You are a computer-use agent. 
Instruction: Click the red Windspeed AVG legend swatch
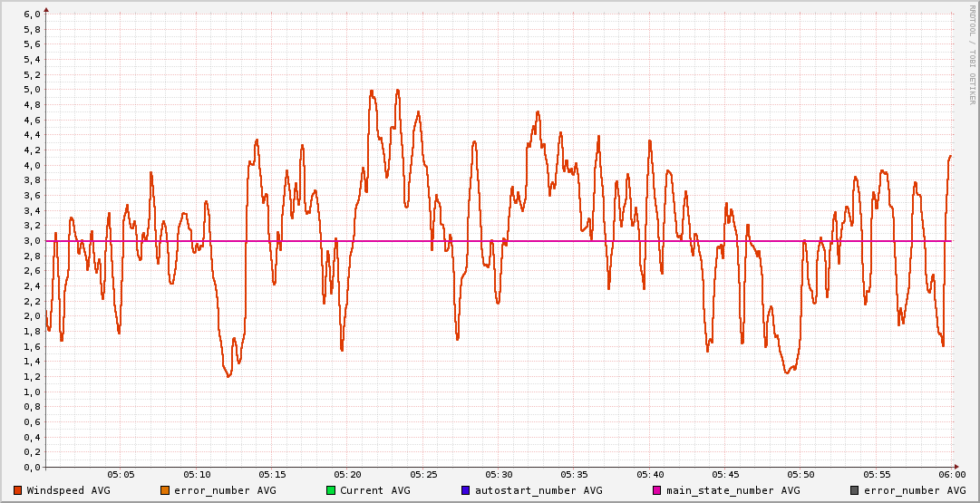point(18,490)
